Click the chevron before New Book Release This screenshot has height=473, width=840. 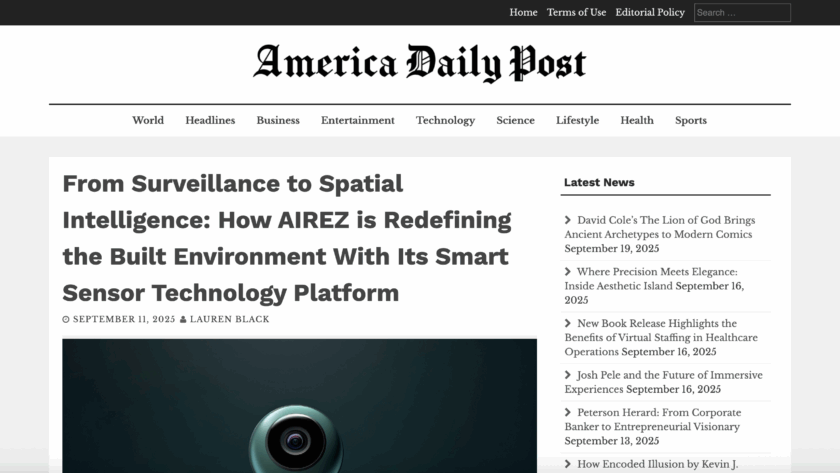[x=568, y=324]
